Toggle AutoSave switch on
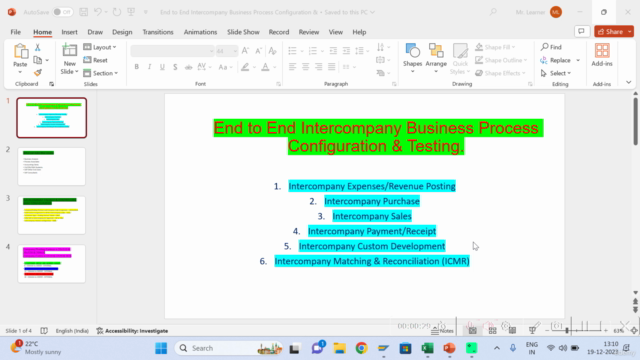The width and height of the screenshot is (640, 360). tap(62, 12)
